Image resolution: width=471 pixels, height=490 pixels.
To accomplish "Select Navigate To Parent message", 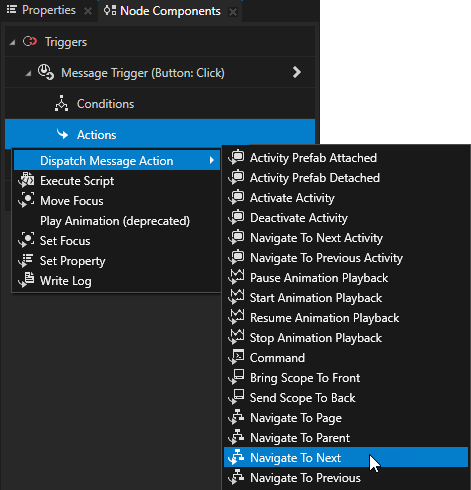I will pyautogui.click(x=346, y=438).
